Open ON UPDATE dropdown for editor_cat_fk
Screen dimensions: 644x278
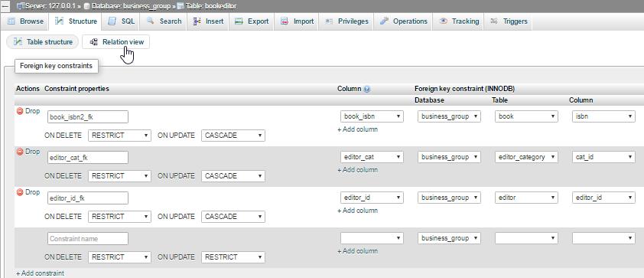(x=233, y=176)
